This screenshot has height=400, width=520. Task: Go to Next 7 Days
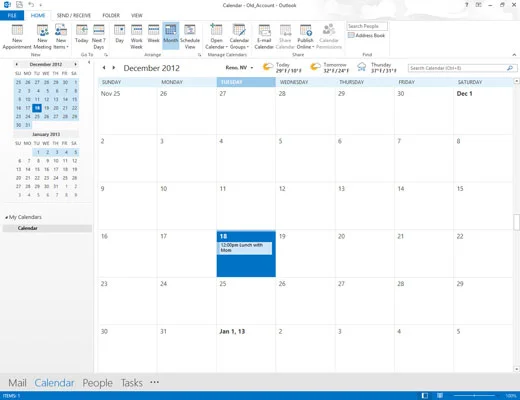(99, 36)
